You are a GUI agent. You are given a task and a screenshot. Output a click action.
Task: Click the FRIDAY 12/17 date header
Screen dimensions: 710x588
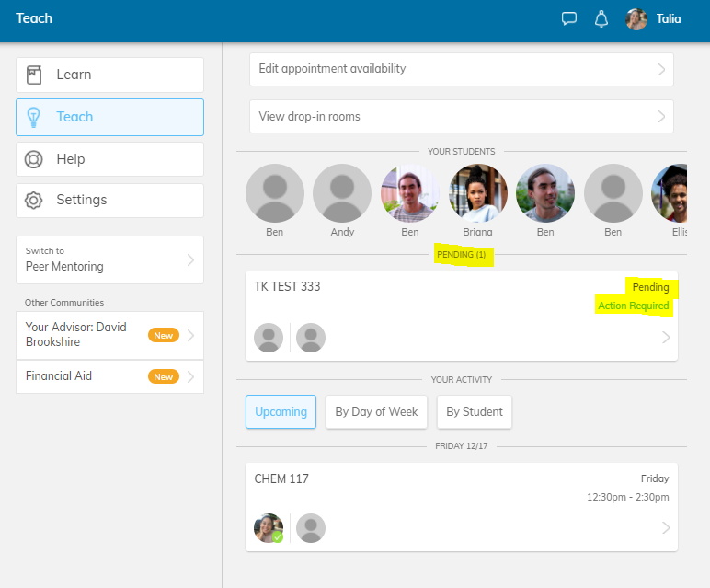pyautogui.click(x=462, y=446)
